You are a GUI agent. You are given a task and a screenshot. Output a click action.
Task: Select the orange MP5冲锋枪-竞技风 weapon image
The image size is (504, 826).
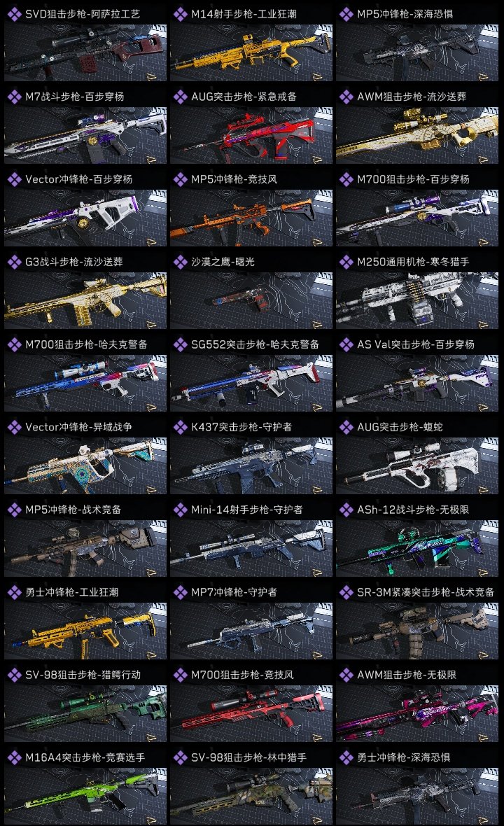click(x=251, y=218)
